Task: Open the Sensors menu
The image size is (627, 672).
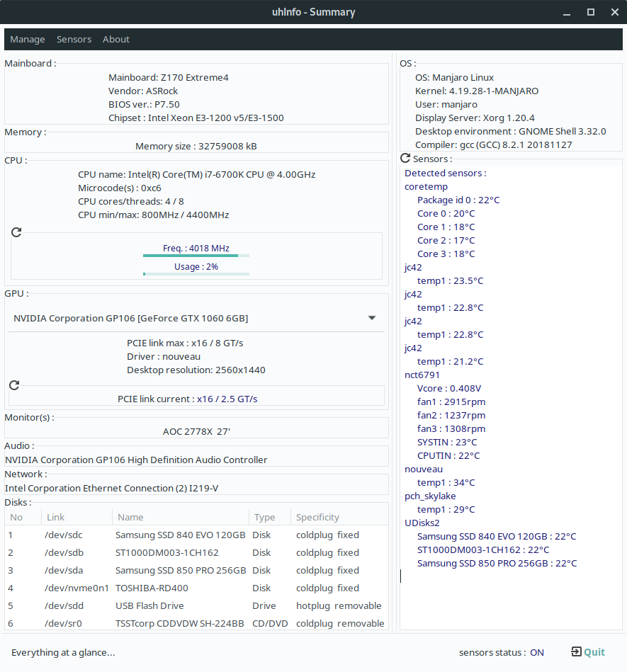Action: tap(74, 40)
